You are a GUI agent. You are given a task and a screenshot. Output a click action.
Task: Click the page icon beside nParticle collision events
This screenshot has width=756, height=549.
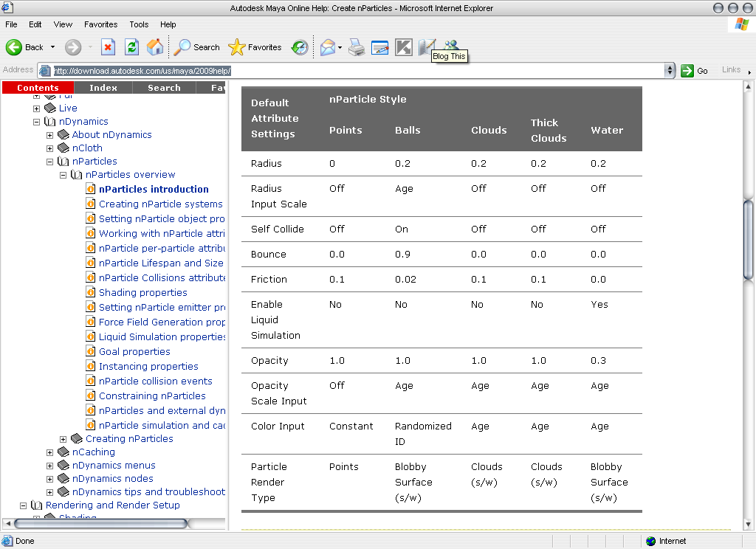(91, 381)
